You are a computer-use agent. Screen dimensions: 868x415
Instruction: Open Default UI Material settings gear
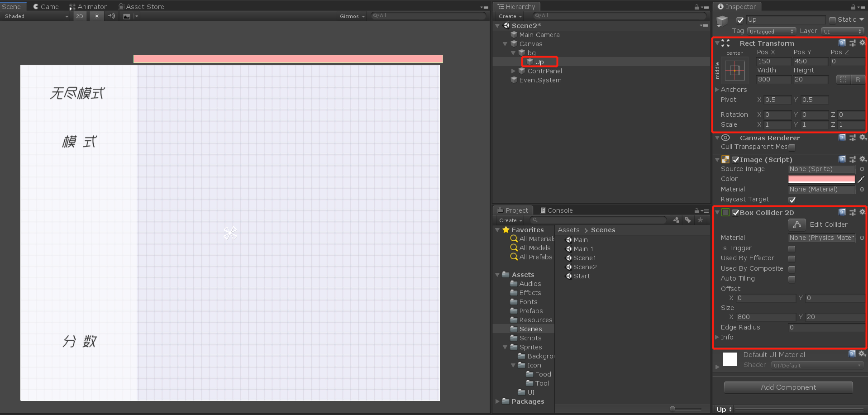pyautogui.click(x=863, y=353)
